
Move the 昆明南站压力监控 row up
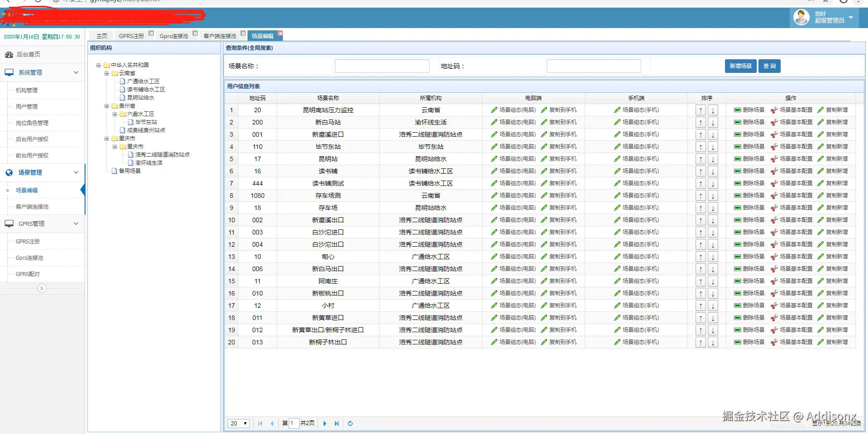coord(701,110)
